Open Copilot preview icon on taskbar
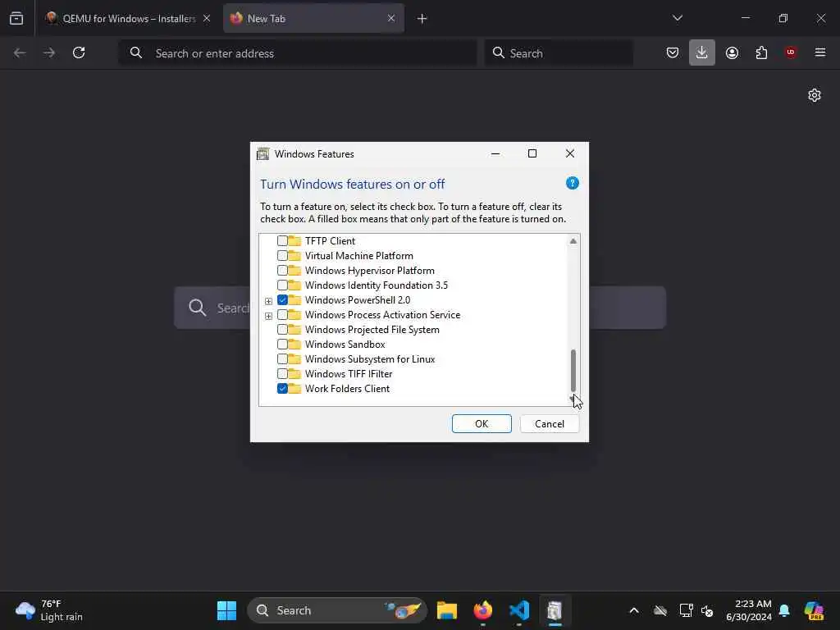This screenshot has height=630, width=840. (814, 610)
